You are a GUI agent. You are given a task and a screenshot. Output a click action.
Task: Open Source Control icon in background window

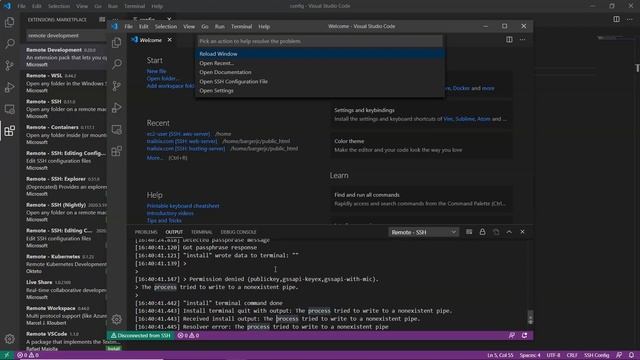(x=9, y=65)
